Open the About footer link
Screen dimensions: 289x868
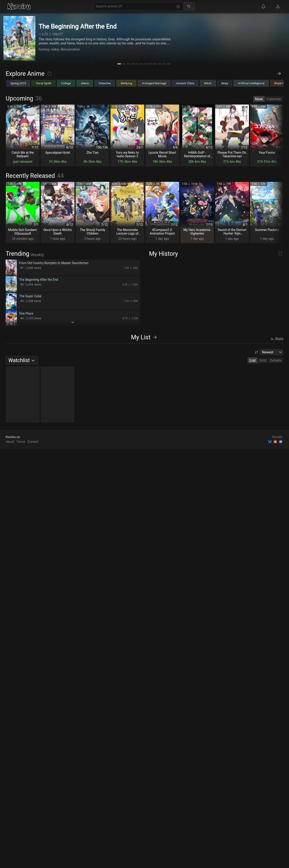10,442
